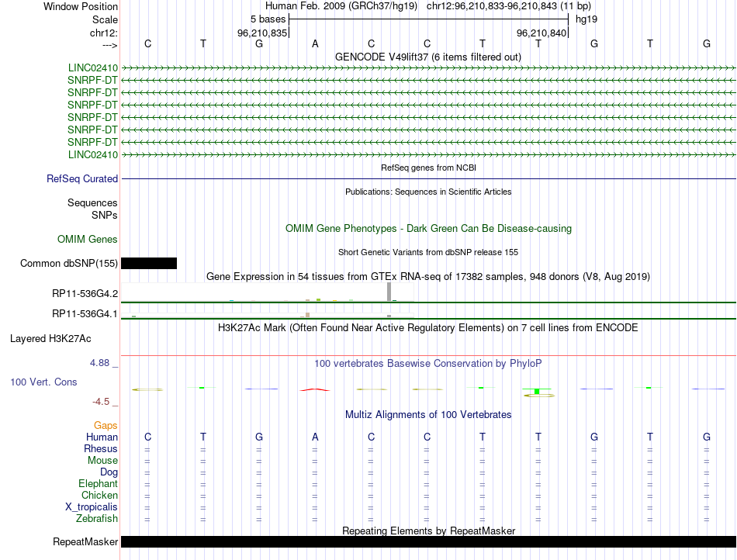Click the 4.88 PhyloP upper limit label
The width and height of the screenshot is (737, 560).
(x=99, y=363)
